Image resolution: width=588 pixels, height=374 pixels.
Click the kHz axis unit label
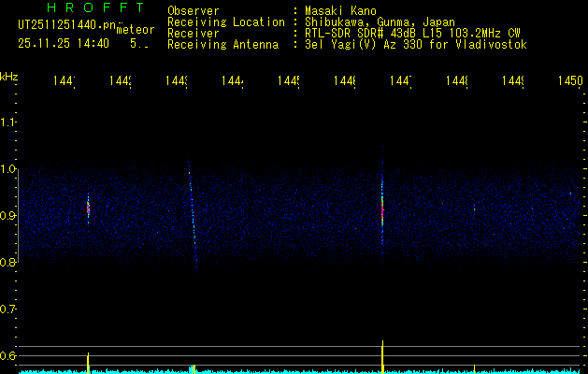coord(9,75)
